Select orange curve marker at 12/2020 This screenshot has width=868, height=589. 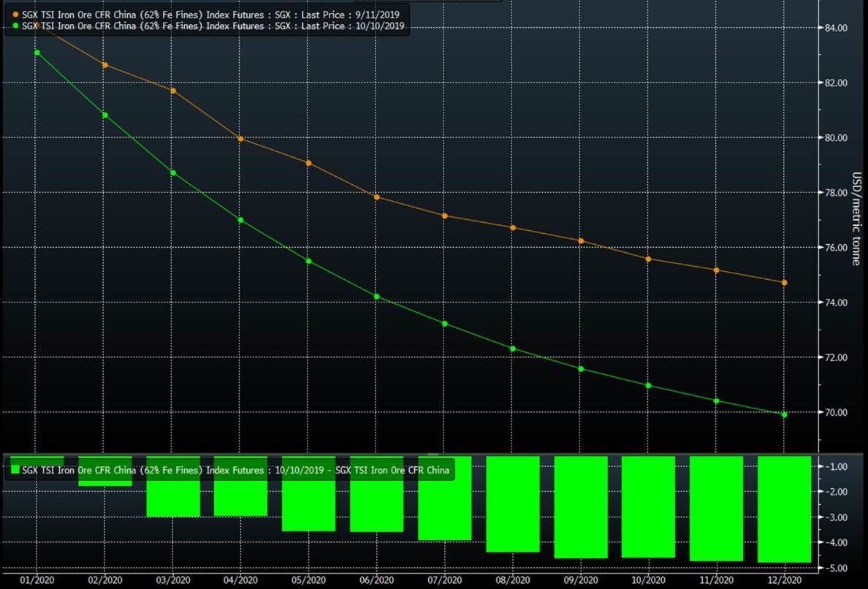pos(785,283)
